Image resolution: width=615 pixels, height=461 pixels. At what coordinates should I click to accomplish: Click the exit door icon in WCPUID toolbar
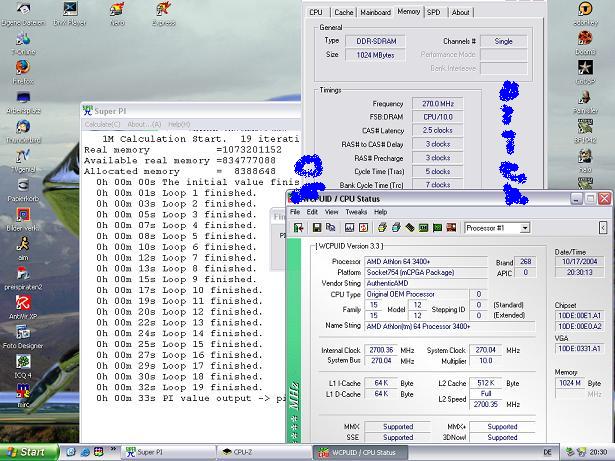(298, 228)
